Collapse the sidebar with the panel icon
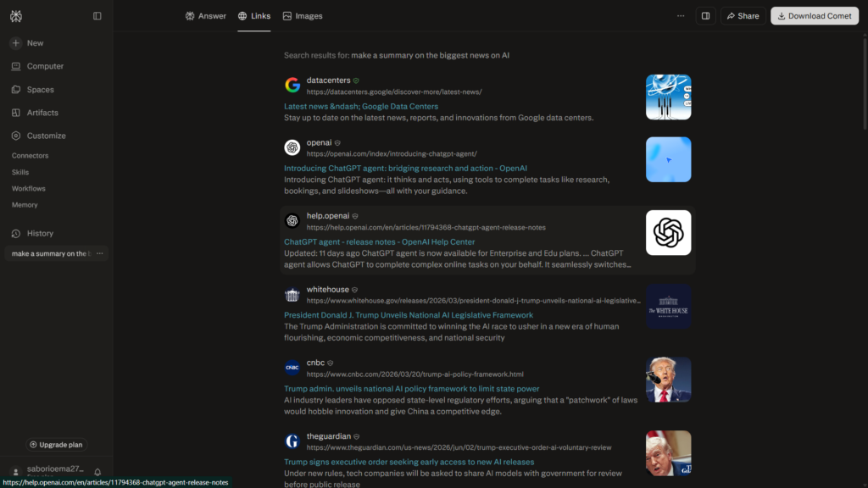This screenshot has width=868, height=488. click(97, 16)
